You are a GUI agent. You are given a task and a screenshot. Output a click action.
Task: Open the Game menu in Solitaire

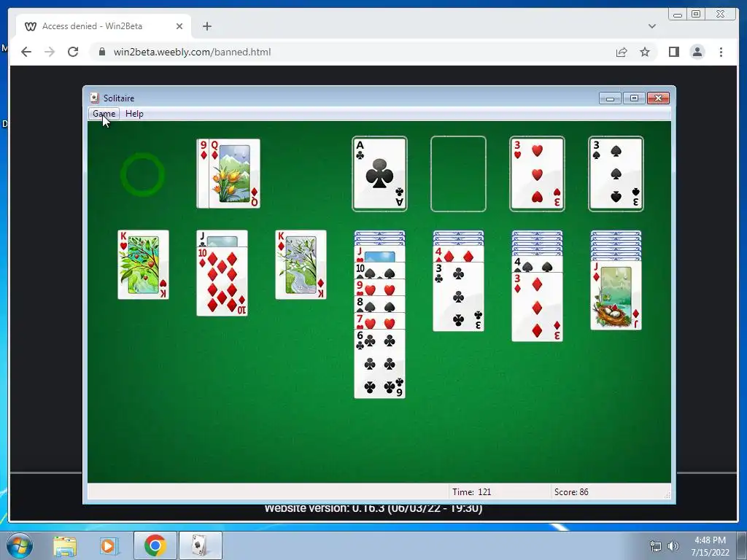point(104,114)
